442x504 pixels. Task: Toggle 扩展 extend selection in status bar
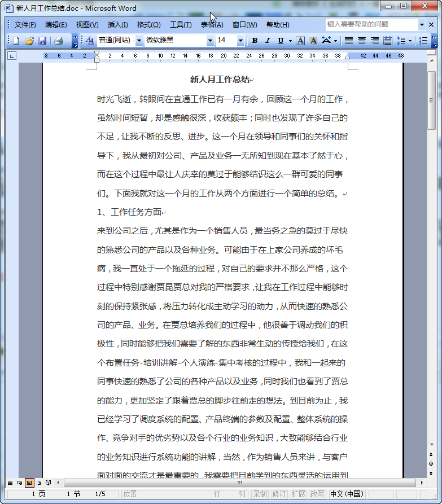click(x=298, y=494)
